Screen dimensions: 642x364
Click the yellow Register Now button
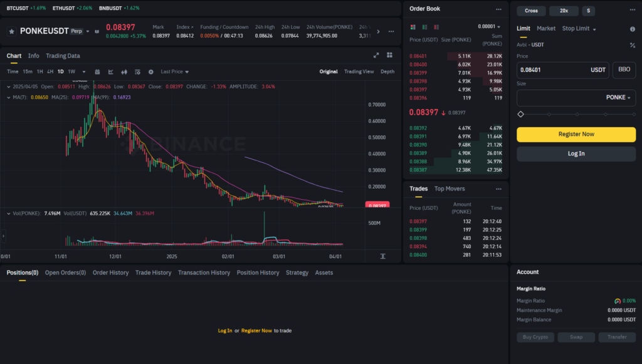pyautogui.click(x=576, y=134)
